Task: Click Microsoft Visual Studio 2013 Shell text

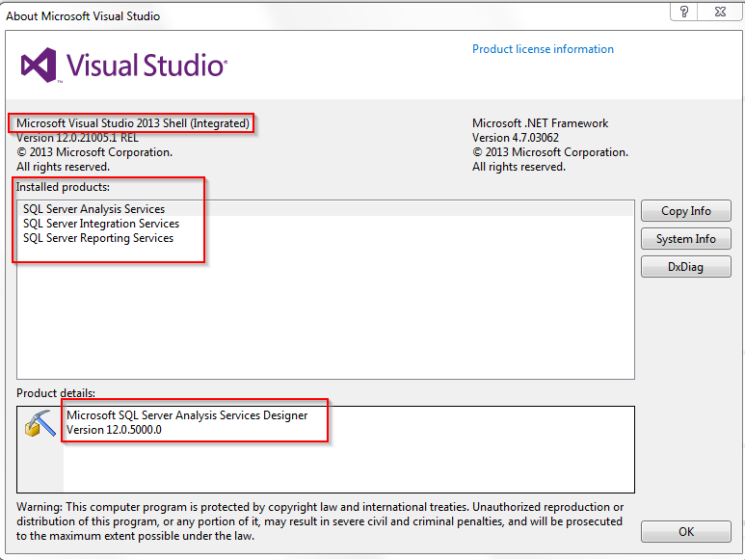Action: 133,123
